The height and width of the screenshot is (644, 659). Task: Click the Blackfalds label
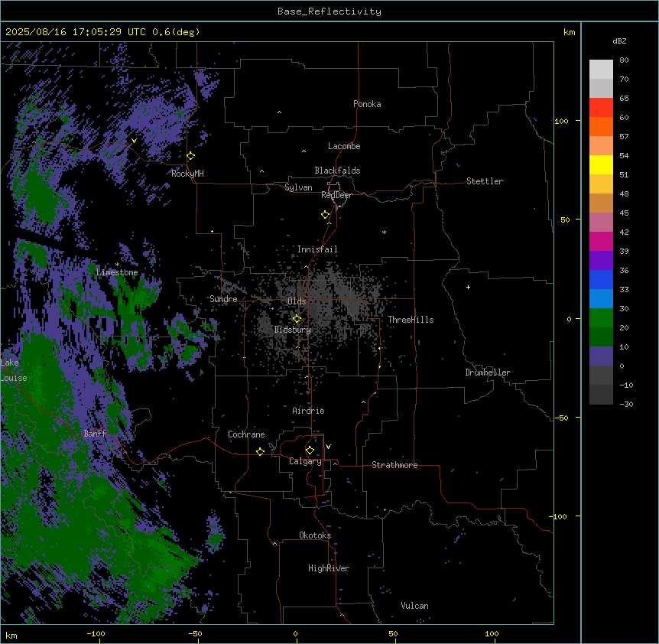[337, 171]
